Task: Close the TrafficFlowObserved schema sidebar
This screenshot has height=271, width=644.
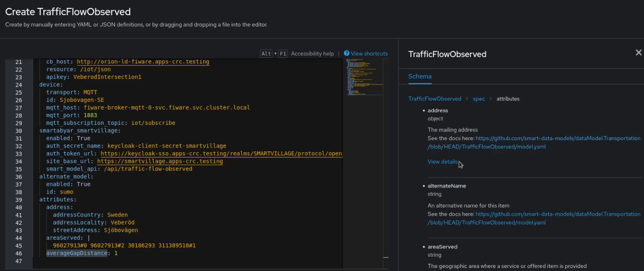Action: pos(638,53)
